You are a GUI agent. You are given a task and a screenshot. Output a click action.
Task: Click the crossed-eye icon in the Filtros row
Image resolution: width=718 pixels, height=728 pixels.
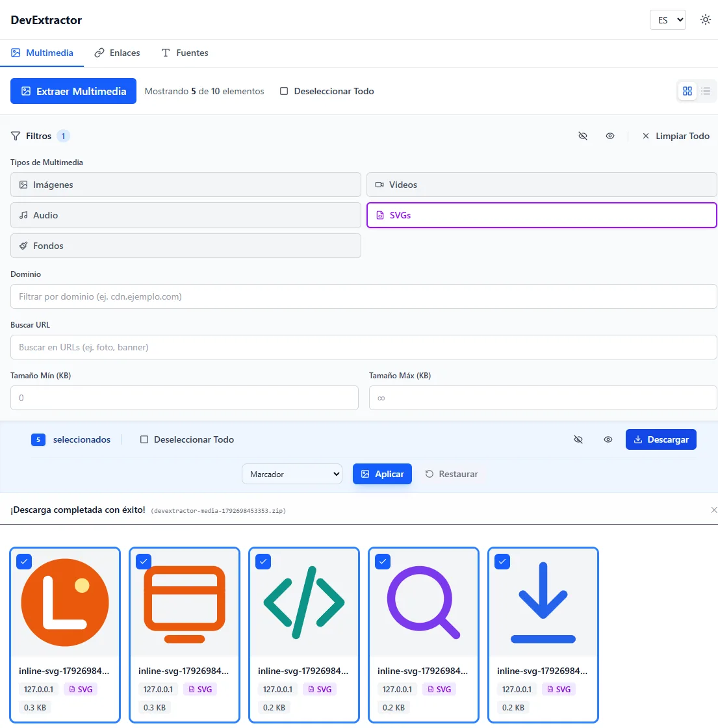coord(582,136)
